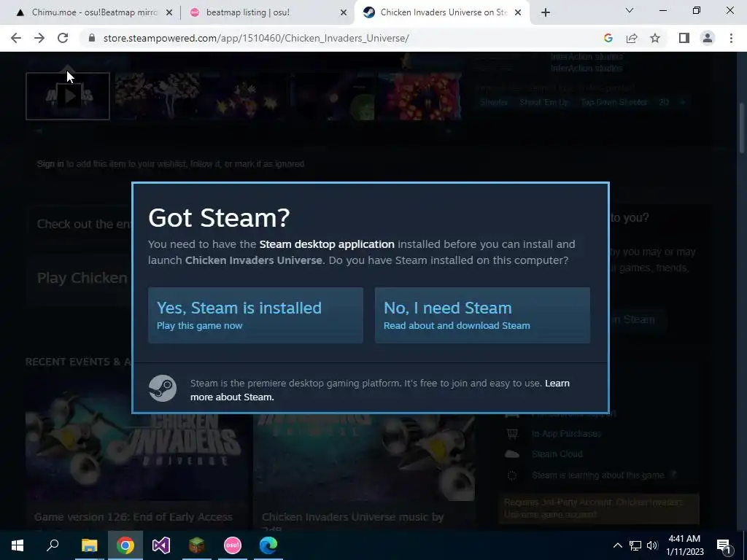747x560 pixels.
Task: Click the Chrome icon in the taskbar
Action: pyautogui.click(x=125, y=545)
